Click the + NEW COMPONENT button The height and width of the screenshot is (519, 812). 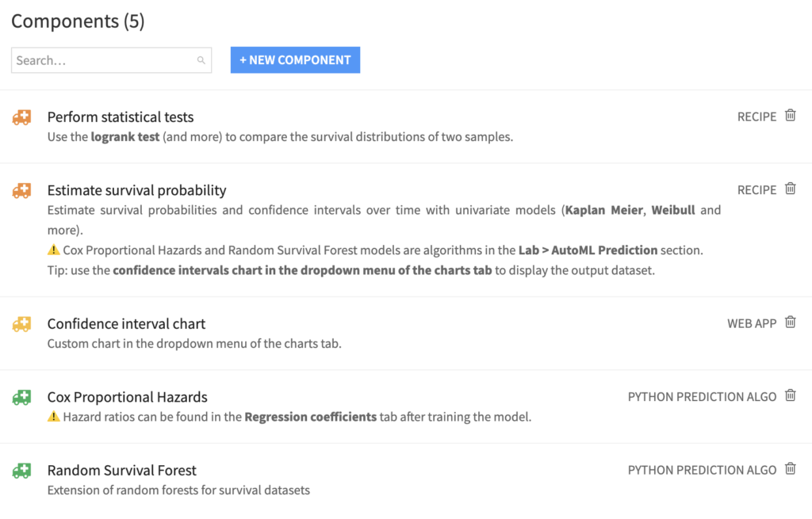(x=295, y=59)
